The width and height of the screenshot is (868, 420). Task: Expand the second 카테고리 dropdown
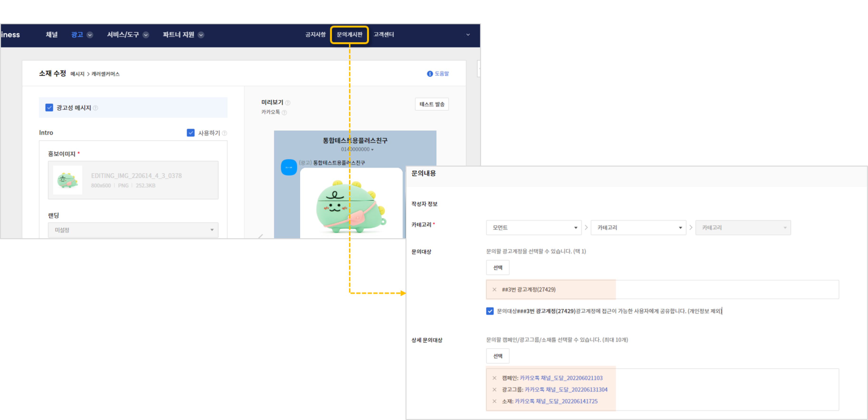[638, 228]
